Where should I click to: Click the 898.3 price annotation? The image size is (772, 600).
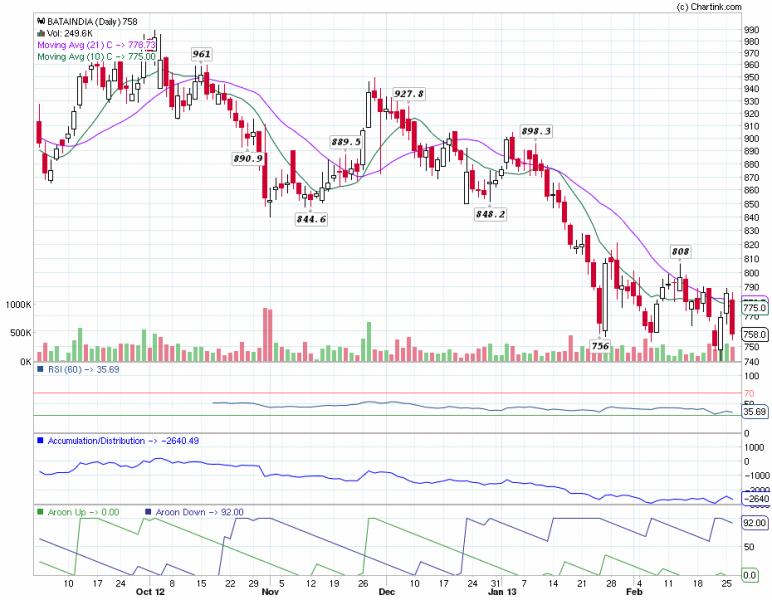click(x=536, y=131)
